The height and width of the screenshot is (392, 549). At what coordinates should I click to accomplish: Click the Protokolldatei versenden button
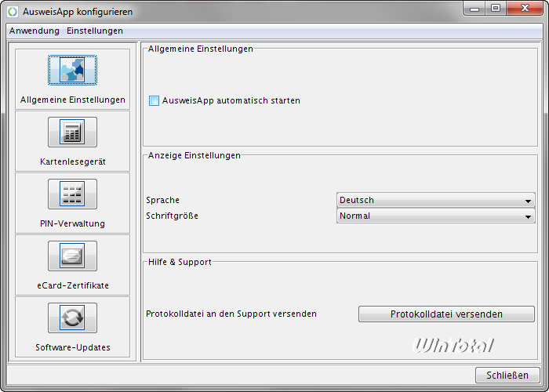446,314
